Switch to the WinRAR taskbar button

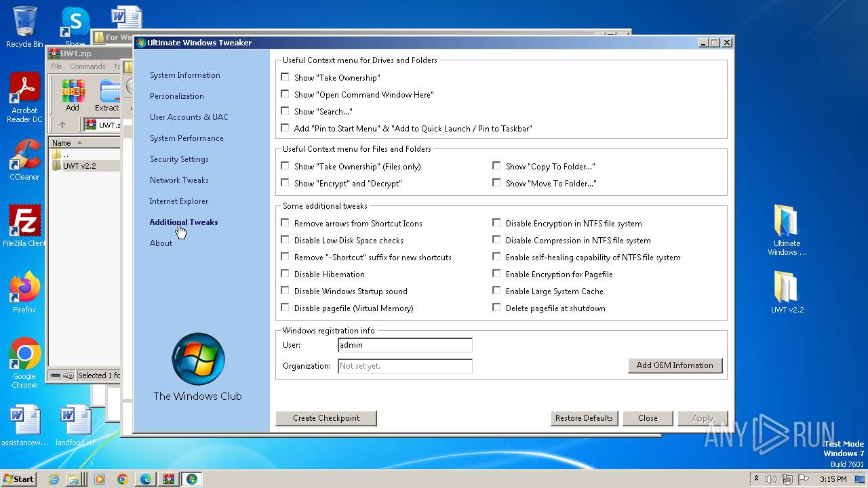[169, 479]
